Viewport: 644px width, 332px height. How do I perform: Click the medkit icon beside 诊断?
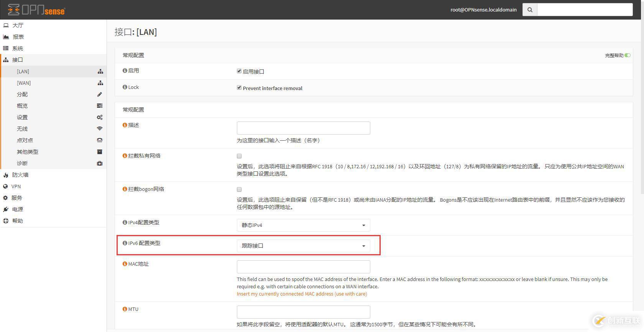tap(100, 163)
